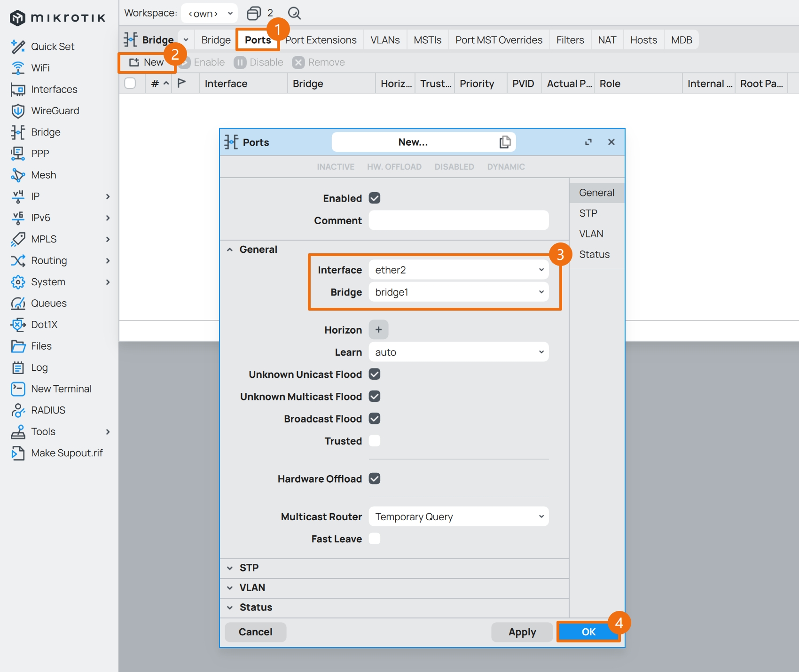This screenshot has height=672, width=799.
Task: Expand the Status section at dialog bottom
Action: tap(230, 607)
